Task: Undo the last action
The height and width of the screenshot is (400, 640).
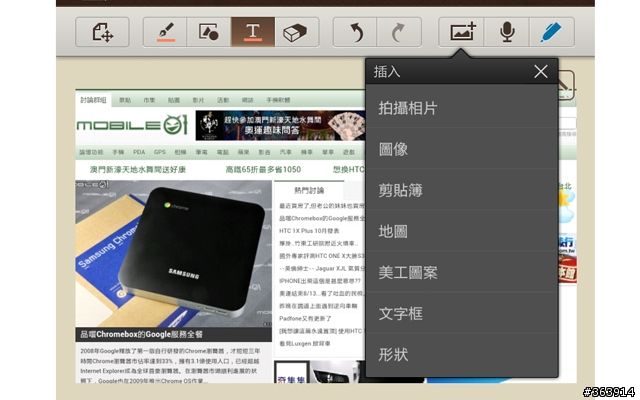Action: [x=355, y=32]
